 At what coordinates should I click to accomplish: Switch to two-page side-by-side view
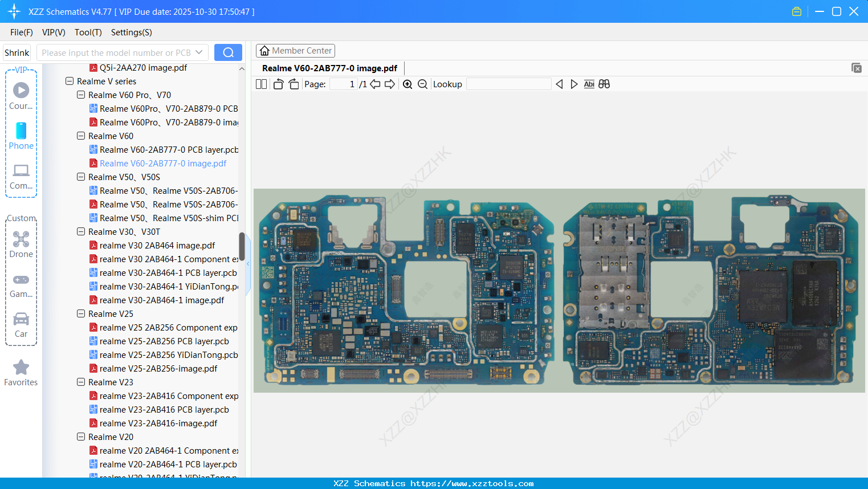260,84
